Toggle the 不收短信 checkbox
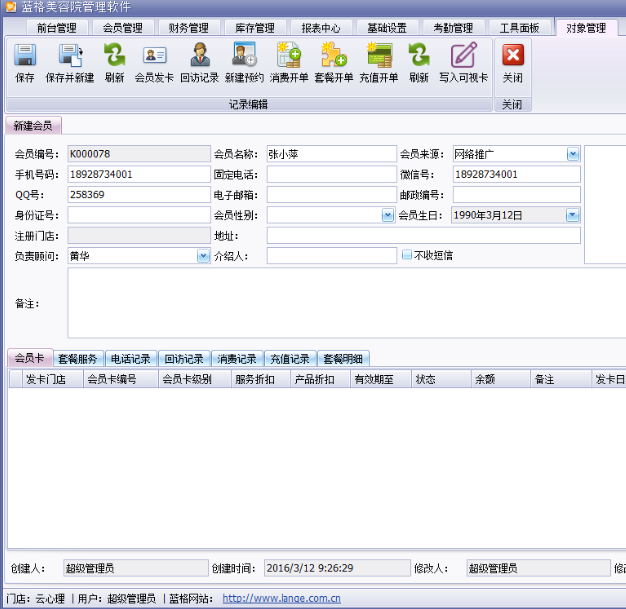Viewport: 626px width, 609px height. [407, 255]
